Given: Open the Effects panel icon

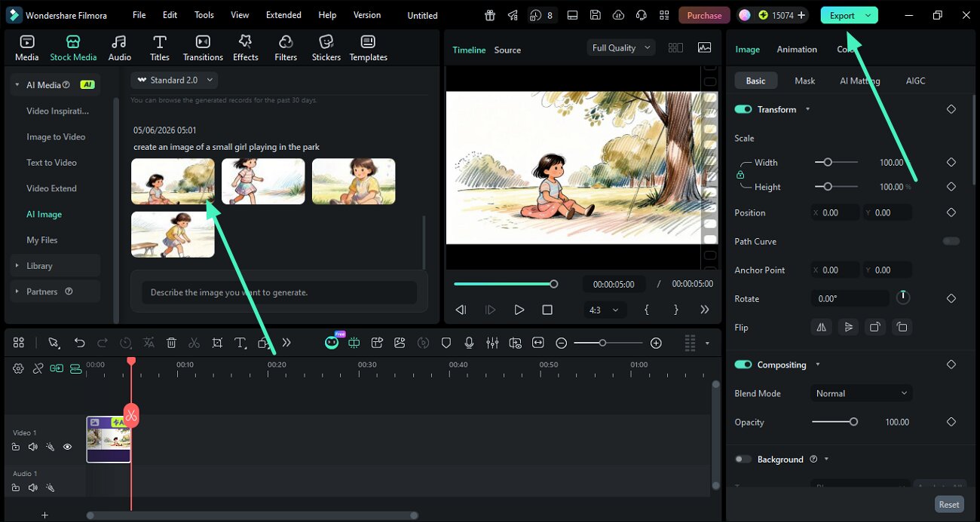Looking at the screenshot, I should [245, 48].
